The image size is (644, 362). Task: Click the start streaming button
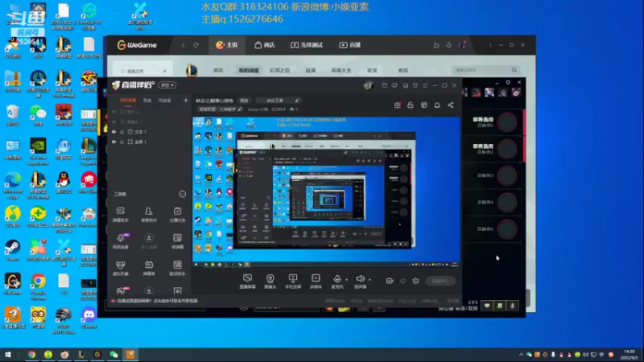(440, 281)
